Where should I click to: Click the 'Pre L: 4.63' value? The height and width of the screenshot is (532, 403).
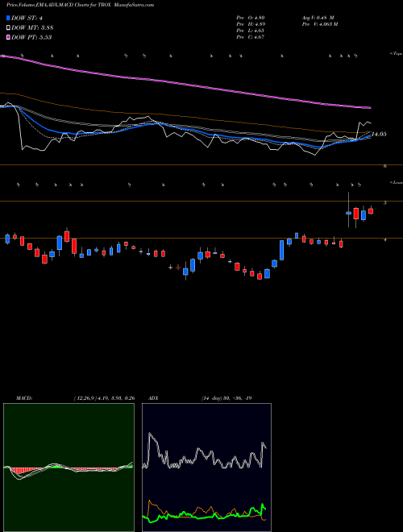[x=251, y=31]
